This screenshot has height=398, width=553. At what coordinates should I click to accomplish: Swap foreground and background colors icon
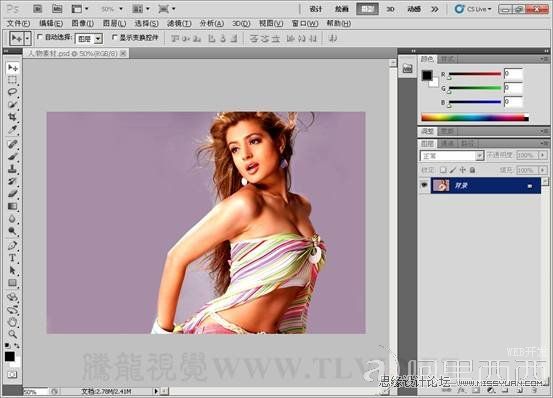(17, 346)
